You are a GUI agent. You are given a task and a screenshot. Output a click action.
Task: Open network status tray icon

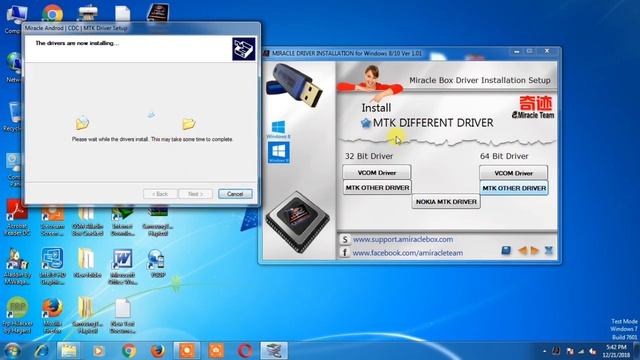[581, 351]
